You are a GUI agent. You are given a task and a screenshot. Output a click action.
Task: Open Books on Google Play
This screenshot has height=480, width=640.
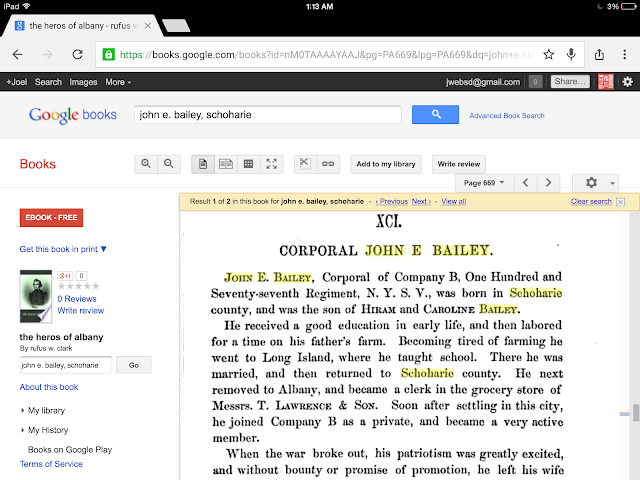pyautogui.click(x=70, y=450)
